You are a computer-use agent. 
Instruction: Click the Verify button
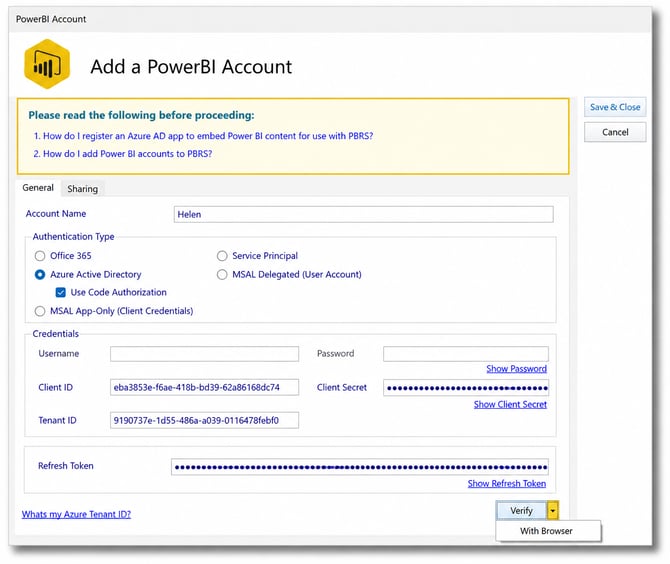[x=521, y=511]
